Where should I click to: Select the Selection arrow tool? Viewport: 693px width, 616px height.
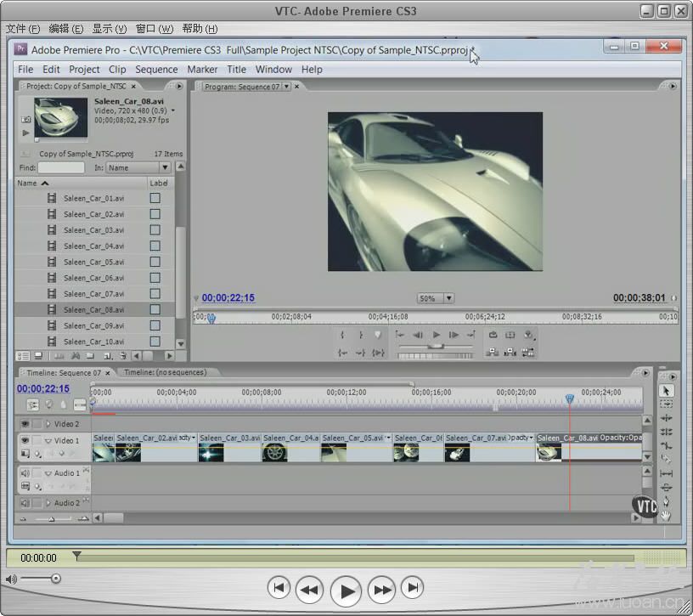click(x=666, y=391)
